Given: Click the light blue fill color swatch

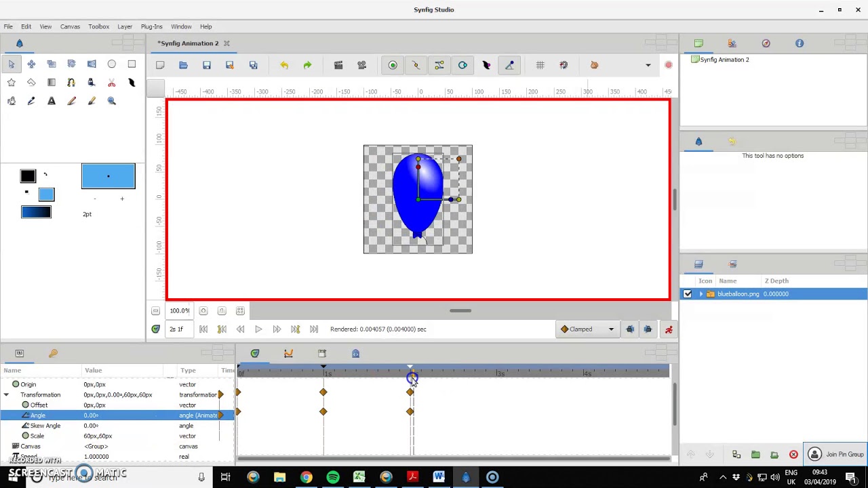Looking at the screenshot, I should point(46,195).
